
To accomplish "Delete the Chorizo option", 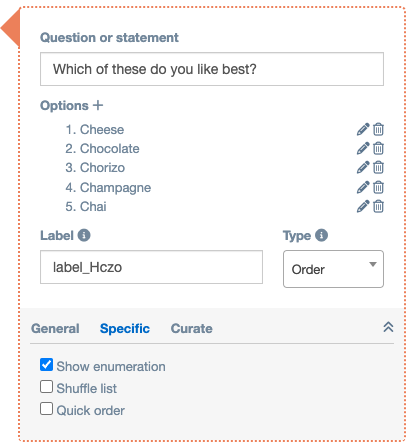I will click(378, 167).
